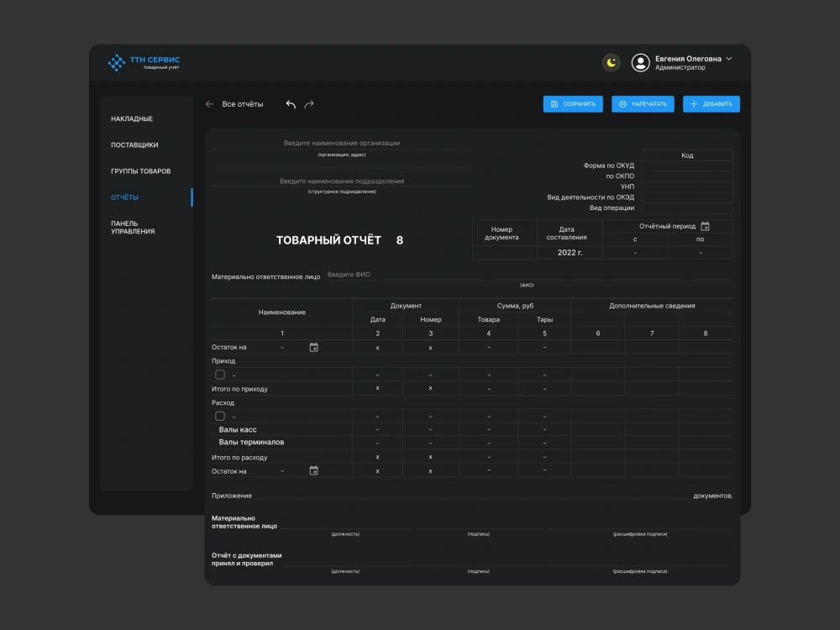Screen dimensions: 840x630
Task: Click the Напечатать button
Action: coord(643,104)
